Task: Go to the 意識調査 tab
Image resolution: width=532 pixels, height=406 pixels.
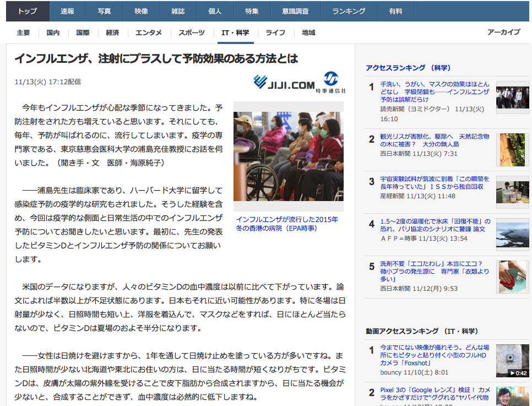Action: coord(296,11)
